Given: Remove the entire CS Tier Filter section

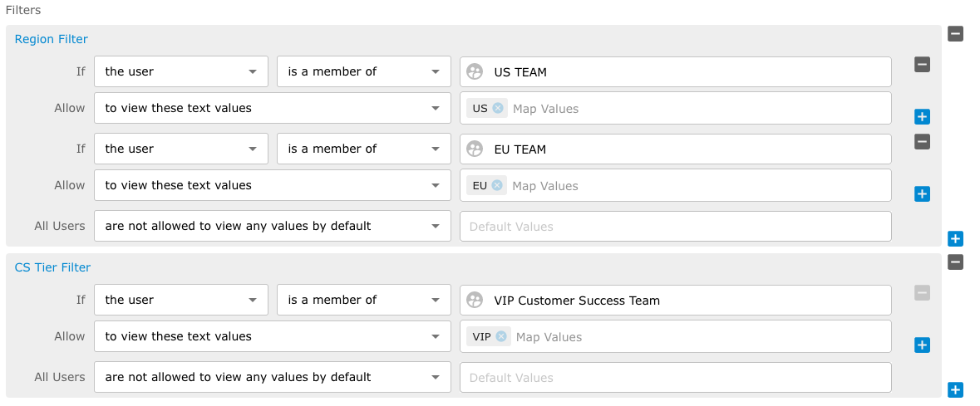Looking at the screenshot, I should 955,262.
